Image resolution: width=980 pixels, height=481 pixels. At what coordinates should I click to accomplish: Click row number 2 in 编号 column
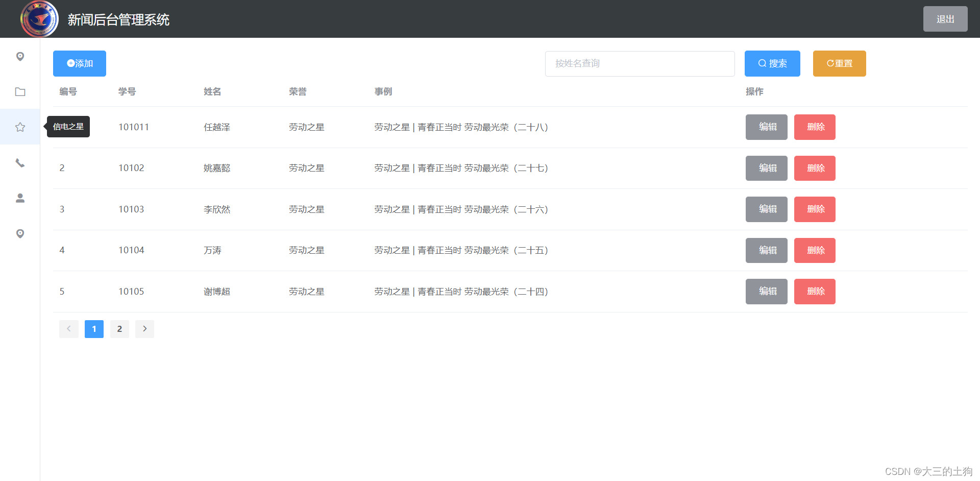pos(62,168)
